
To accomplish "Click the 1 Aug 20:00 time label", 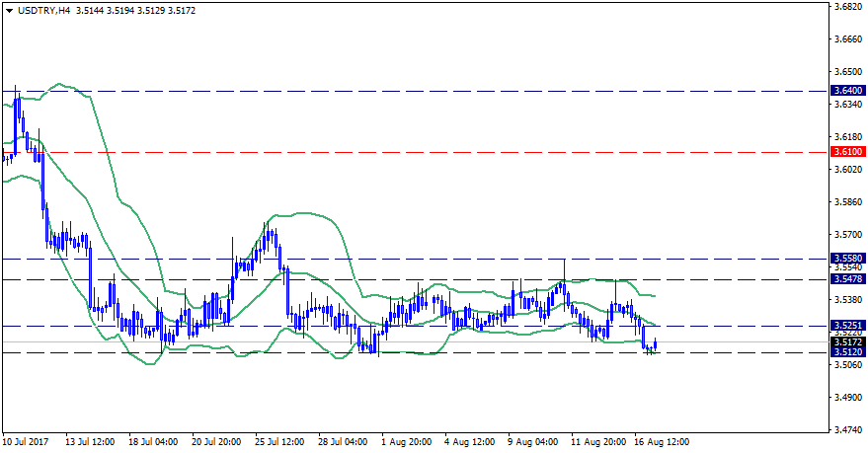I will 406,442.
